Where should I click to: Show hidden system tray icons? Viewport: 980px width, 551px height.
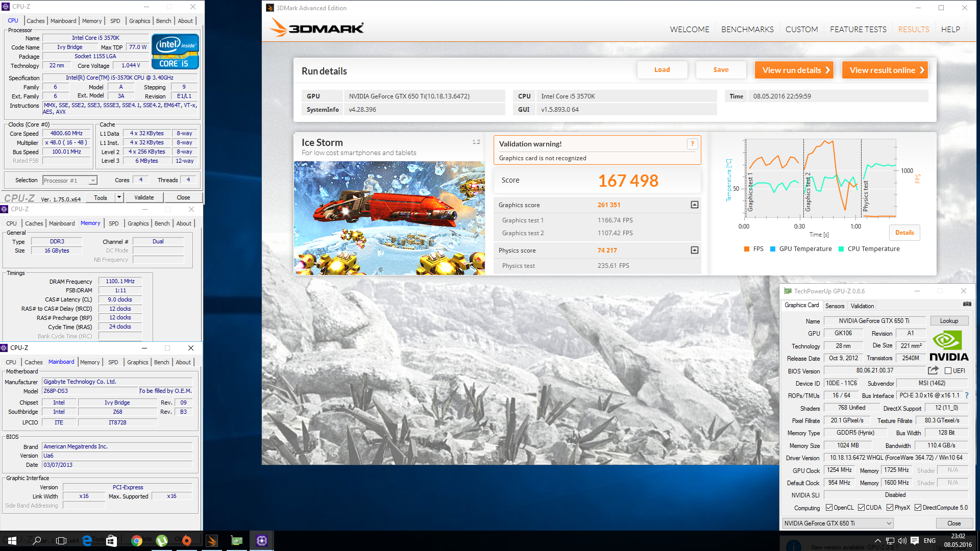[877, 541]
